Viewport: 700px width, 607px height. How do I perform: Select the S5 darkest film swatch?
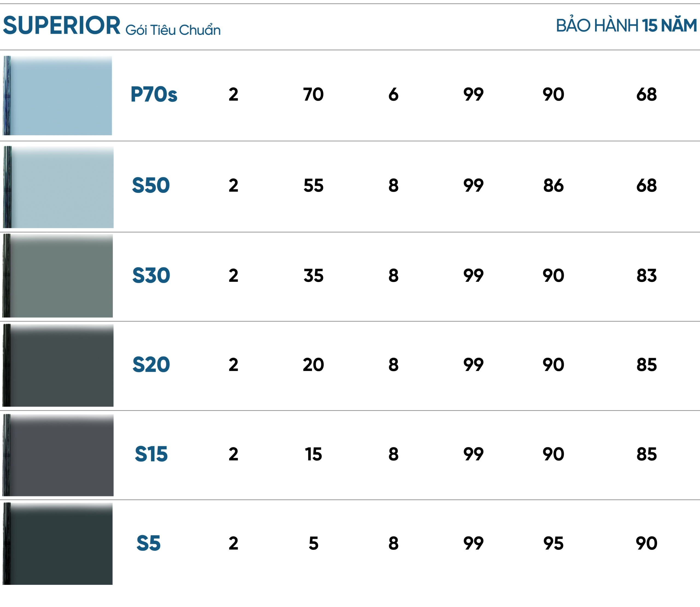58,544
